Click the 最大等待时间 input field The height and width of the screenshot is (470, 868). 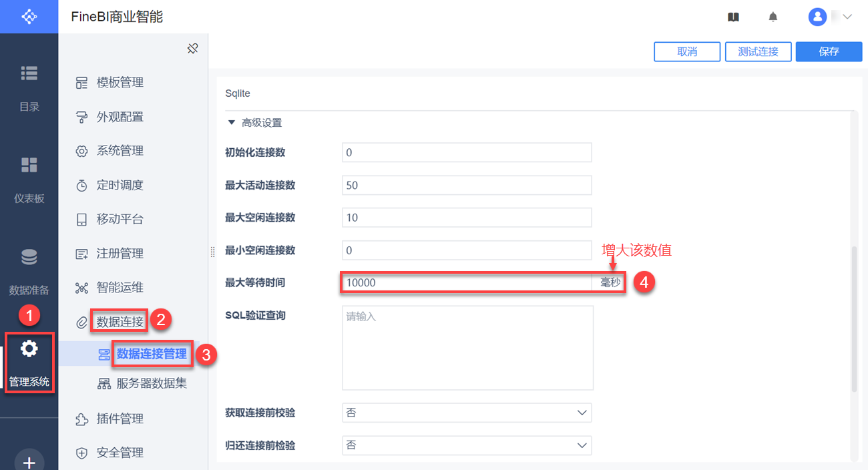[466, 282]
